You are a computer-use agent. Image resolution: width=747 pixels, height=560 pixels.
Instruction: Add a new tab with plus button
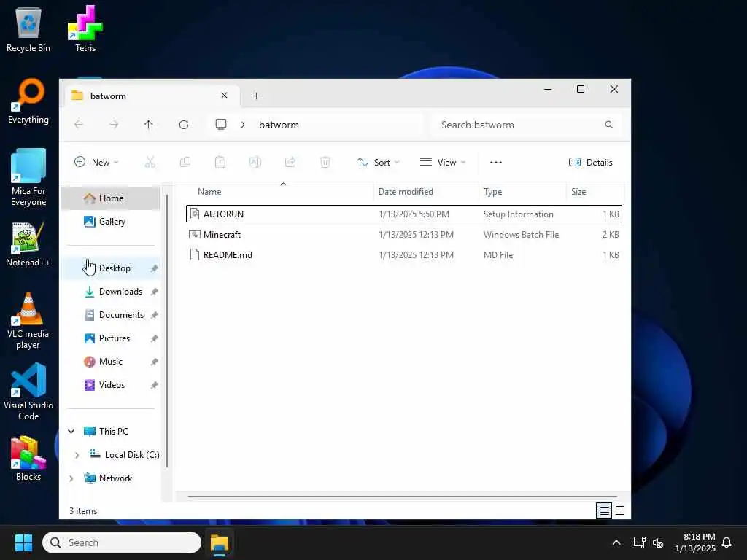coord(256,96)
